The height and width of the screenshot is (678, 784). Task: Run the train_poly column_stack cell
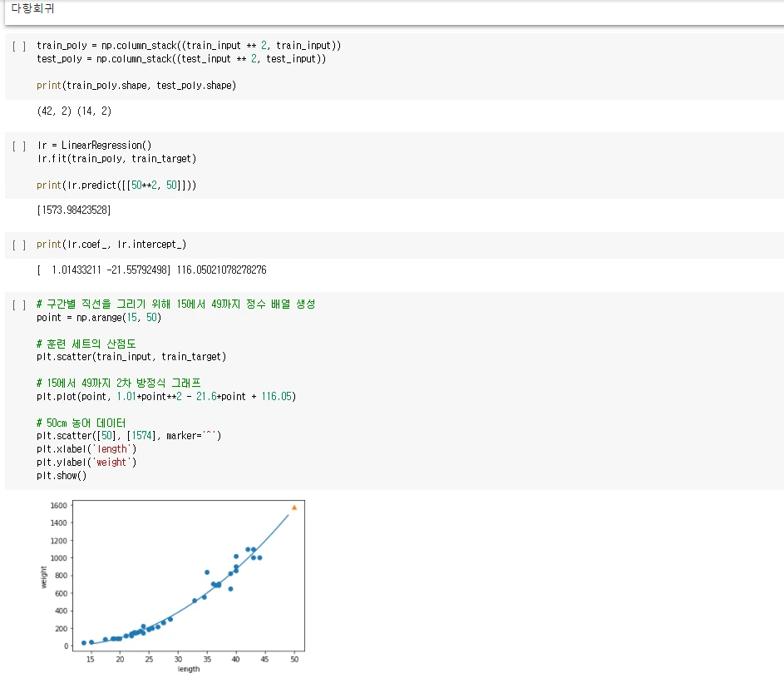(x=19, y=47)
